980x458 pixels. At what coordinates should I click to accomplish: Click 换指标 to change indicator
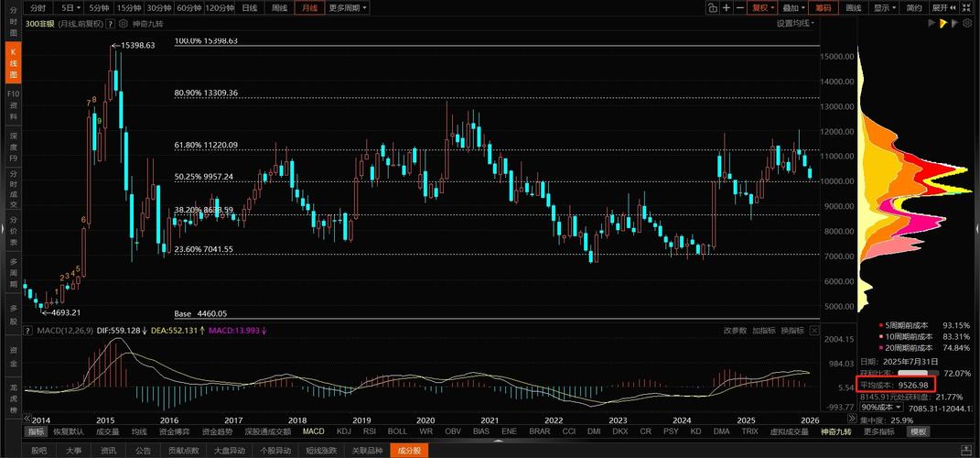click(792, 331)
